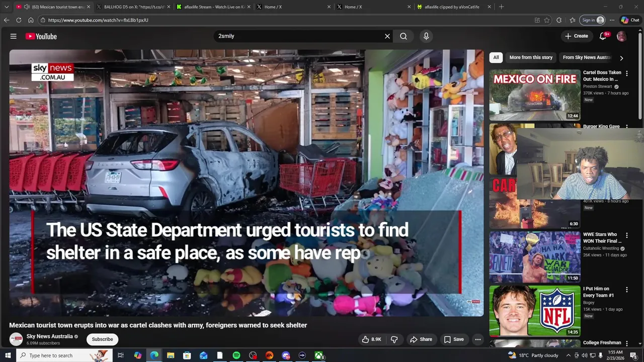Select More from this story chip
The width and height of the screenshot is (644, 362).
pos(531,57)
